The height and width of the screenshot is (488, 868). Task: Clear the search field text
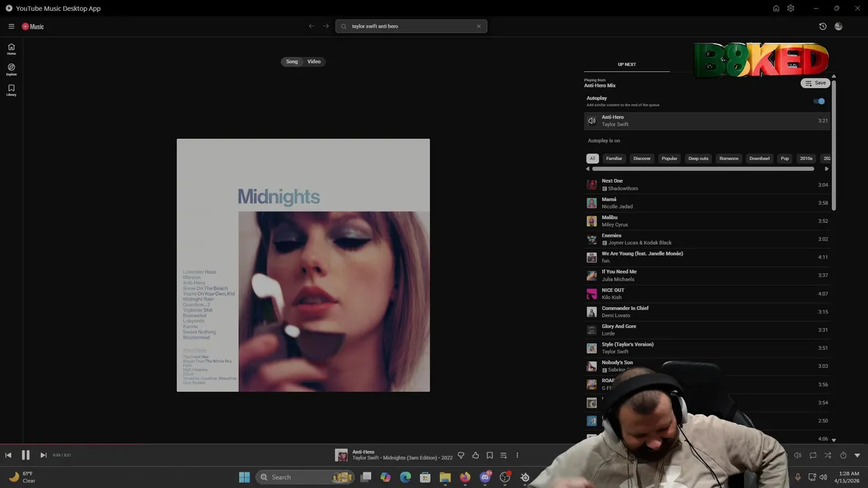[479, 26]
